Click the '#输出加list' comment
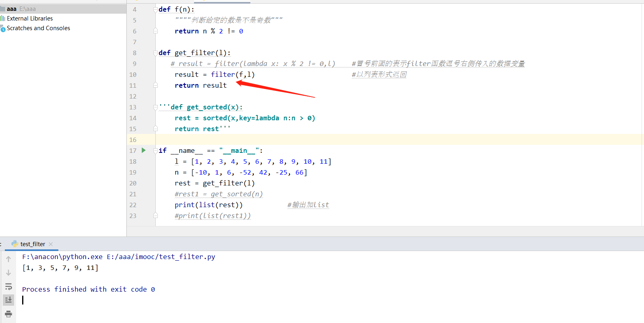Screen dimensions: 644x323 click(x=308, y=205)
